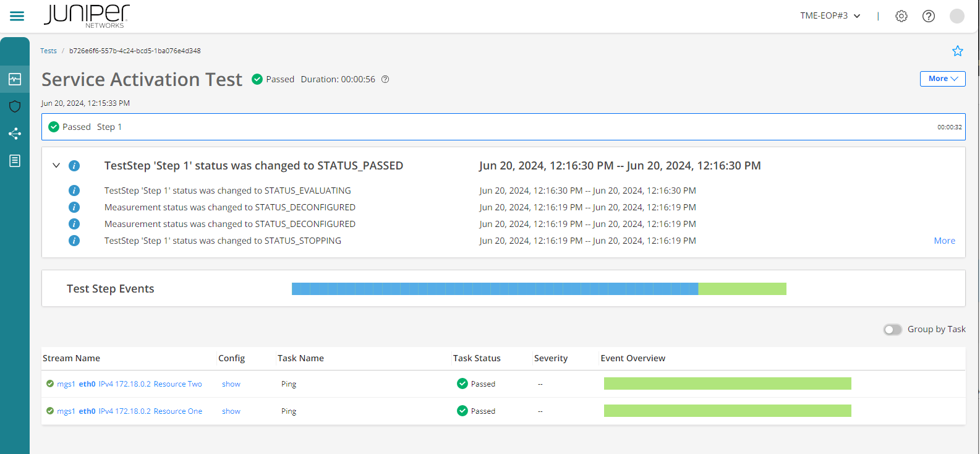Collapse the STATUS_PASSED event list chevron
The height and width of the screenshot is (454, 980).
point(56,165)
